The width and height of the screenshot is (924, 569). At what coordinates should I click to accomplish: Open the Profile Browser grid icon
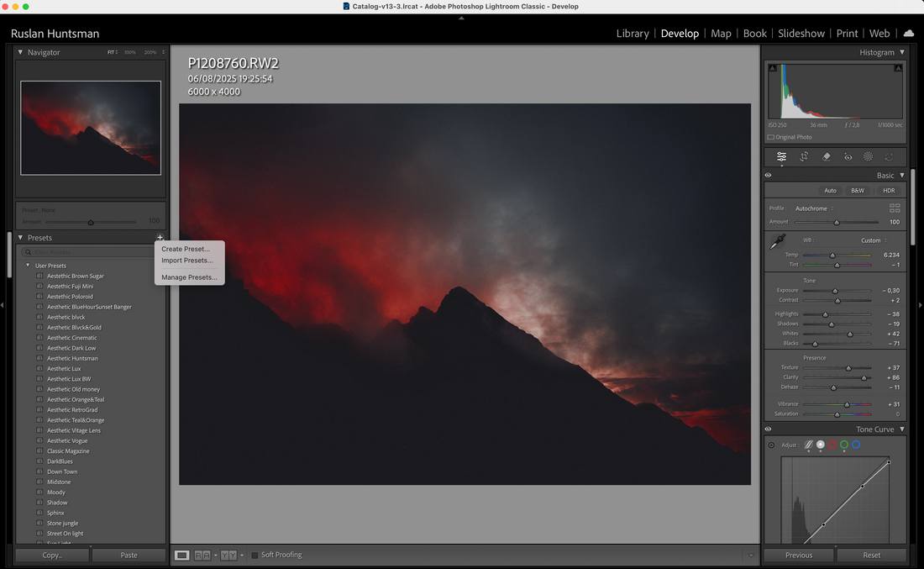tap(895, 208)
